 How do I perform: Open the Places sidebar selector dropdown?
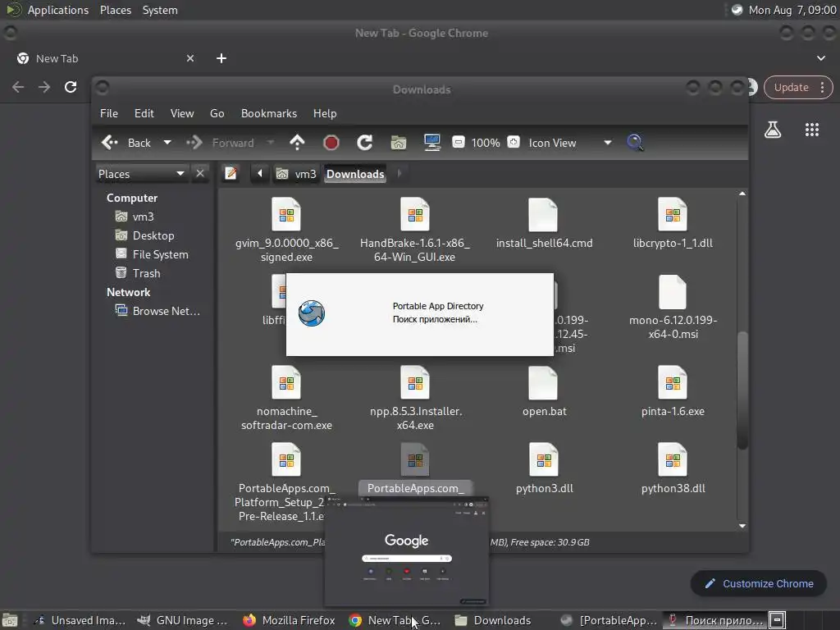point(141,174)
